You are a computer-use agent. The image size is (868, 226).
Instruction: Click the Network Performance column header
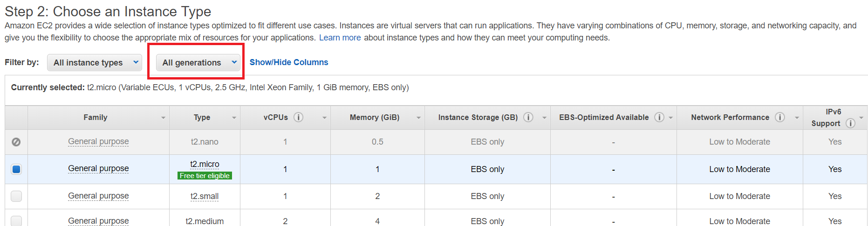730,118
